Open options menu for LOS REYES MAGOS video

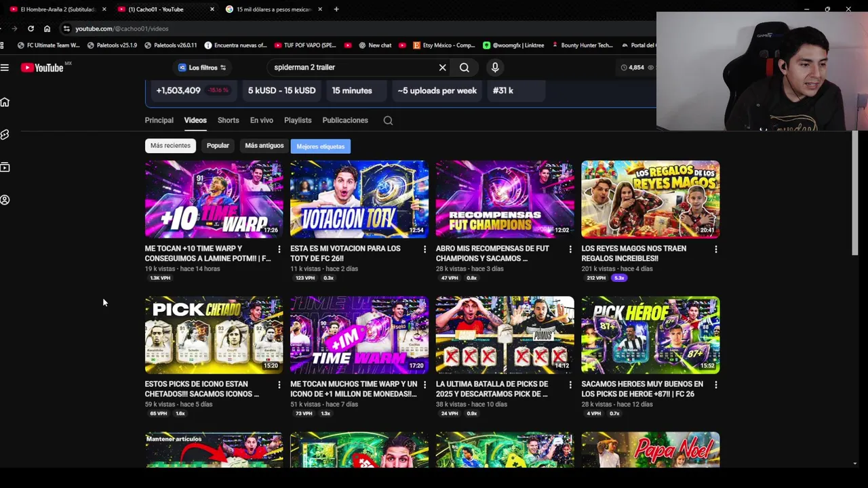point(716,249)
